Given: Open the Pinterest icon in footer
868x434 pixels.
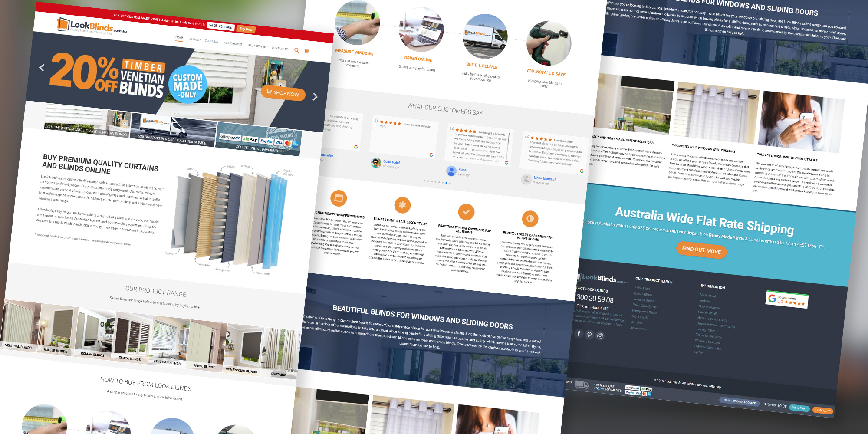Looking at the screenshot, I should [x=589, y=334].
